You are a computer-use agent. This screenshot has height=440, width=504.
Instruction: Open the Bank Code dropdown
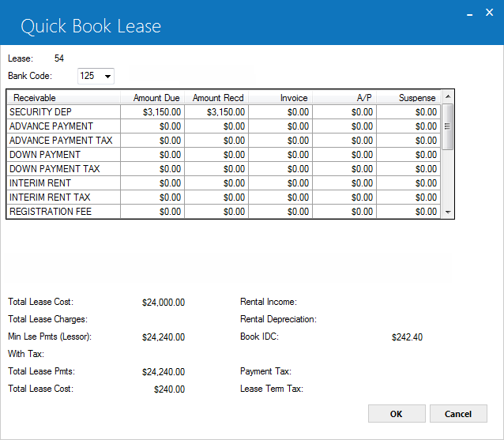96,76
